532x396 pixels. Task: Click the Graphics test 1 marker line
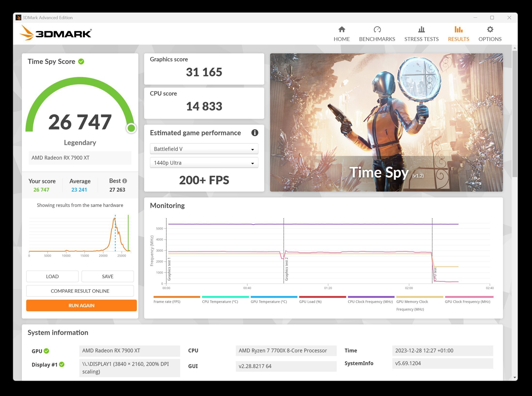166,251
